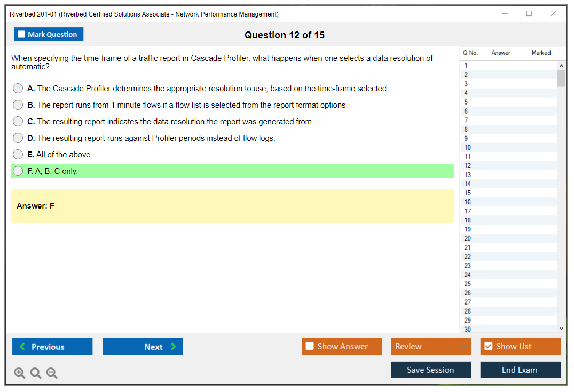Click the Marked column header
Screen dimensions: 574x392
point(541,53)
